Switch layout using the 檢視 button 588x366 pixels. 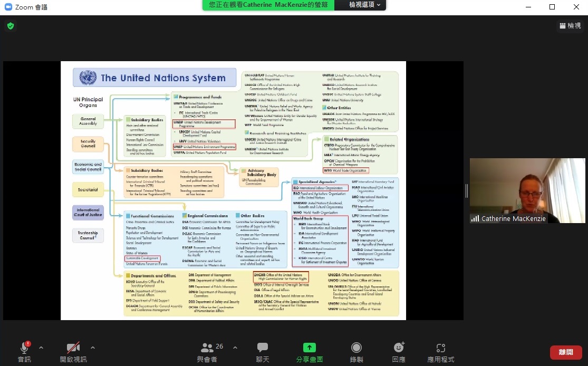click(x=570, y=25)
